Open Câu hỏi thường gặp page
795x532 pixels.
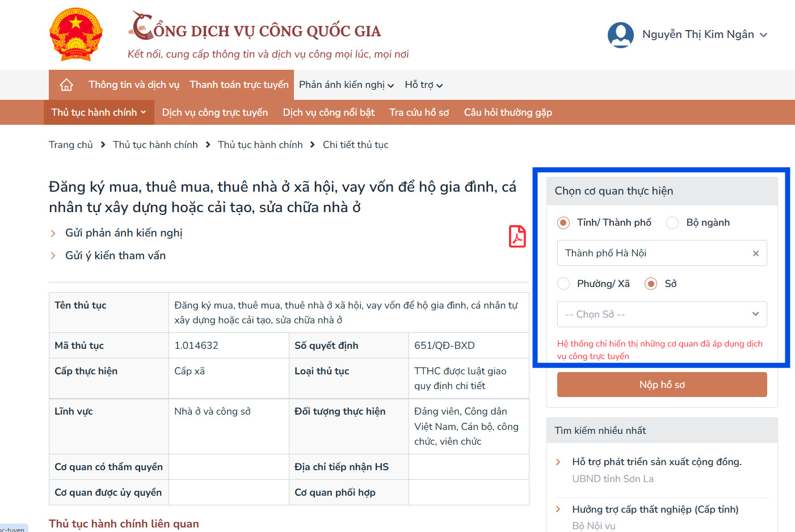[508, 112]
